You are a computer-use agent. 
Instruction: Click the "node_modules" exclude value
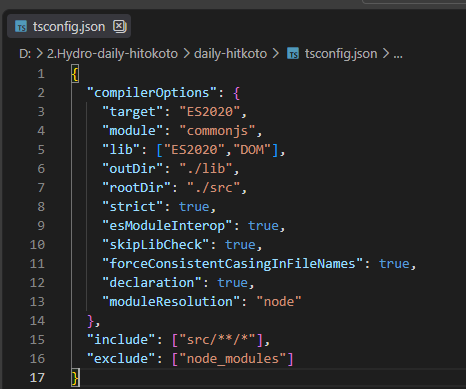(x=233, y=359)
